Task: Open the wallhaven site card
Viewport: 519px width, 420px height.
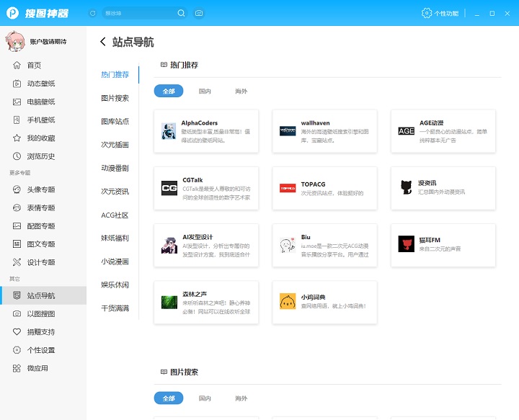Action: click(x=324, y=131)
